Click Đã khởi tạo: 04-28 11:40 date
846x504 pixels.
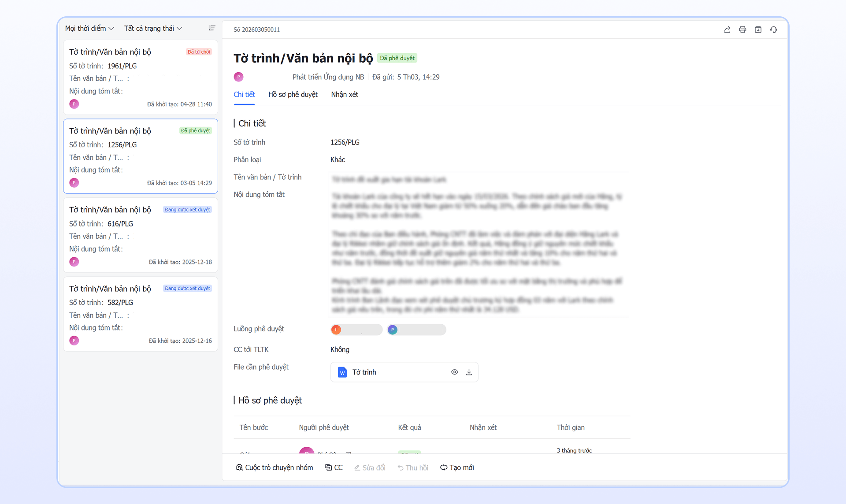pos(179,104)
